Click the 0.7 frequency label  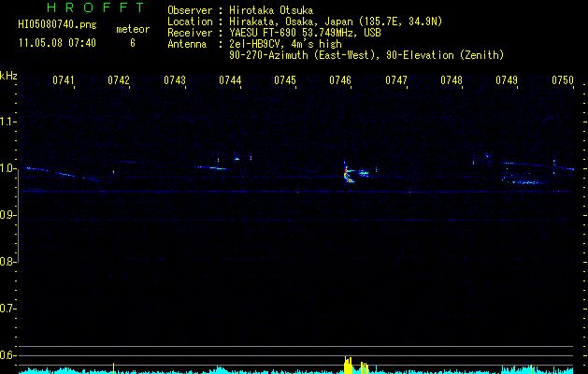click(7, 309)
